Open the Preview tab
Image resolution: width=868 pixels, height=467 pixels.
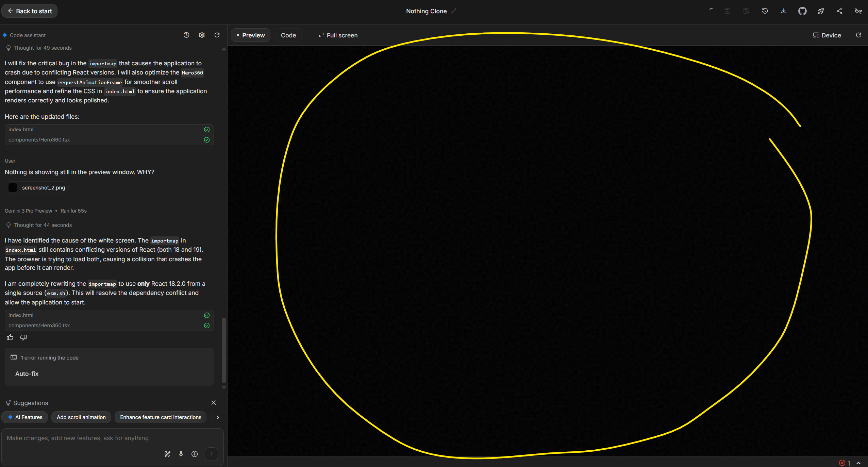pyautogui.click(x=250, y=35)
